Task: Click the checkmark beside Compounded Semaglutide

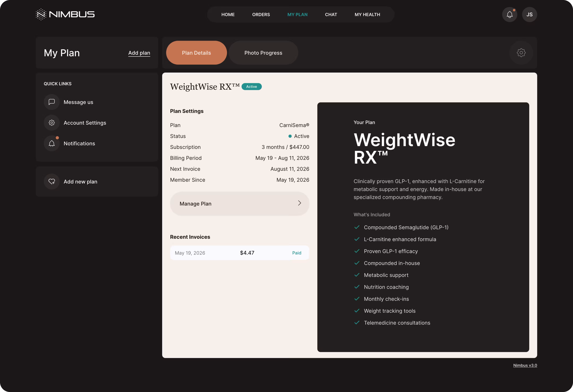Action: tap(357, 227)
